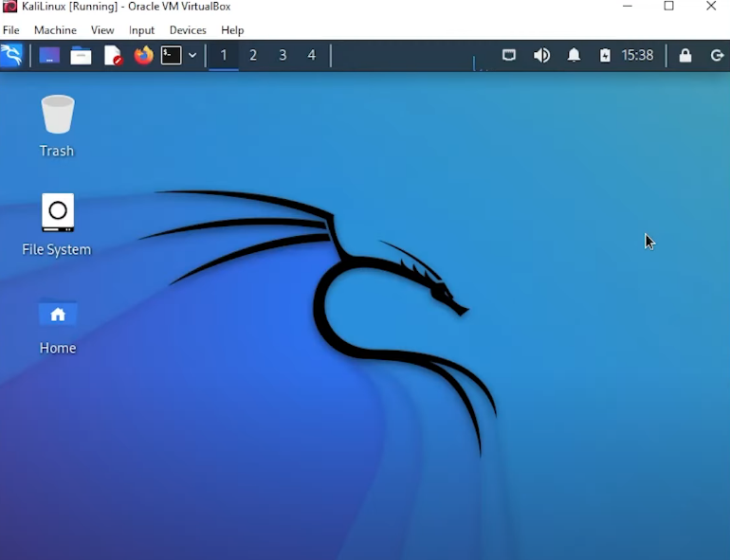730x560 pixels.
Task: Launch the file manager from the panel
Action: coord(81,55)
